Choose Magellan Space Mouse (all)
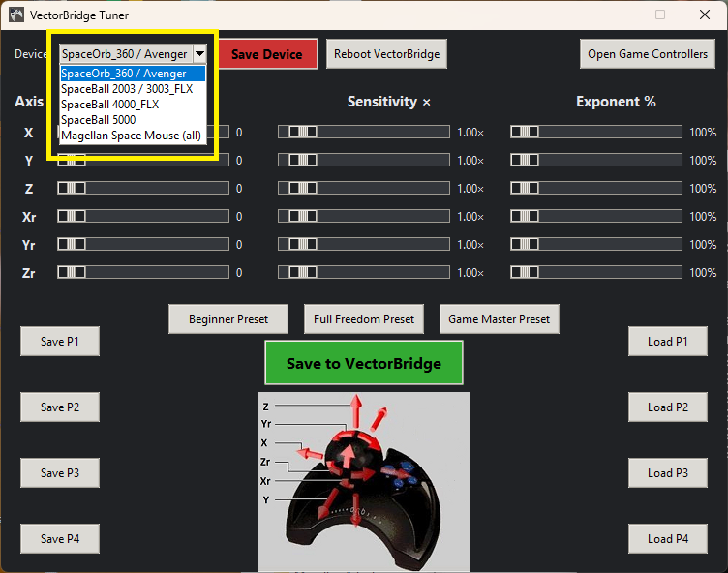 pos(133,136)
